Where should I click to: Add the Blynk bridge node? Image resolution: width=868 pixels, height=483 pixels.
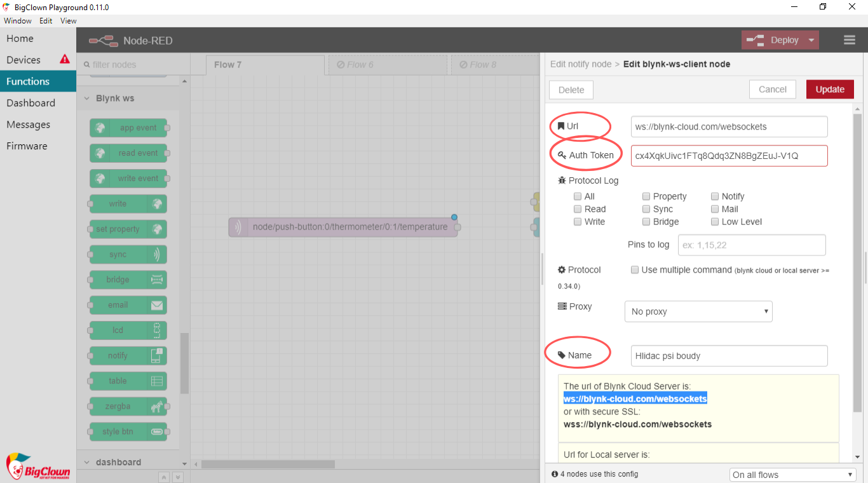coord(128,280)
